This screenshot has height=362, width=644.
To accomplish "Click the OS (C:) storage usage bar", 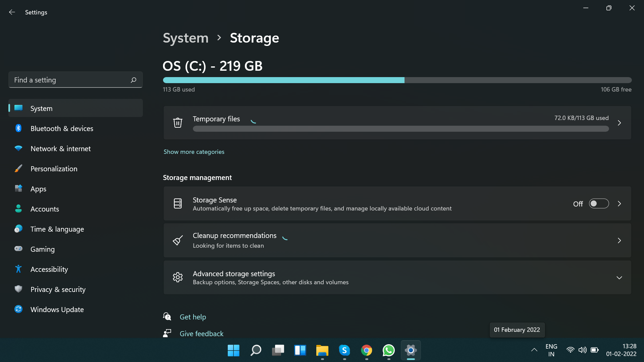I will 397,80.
